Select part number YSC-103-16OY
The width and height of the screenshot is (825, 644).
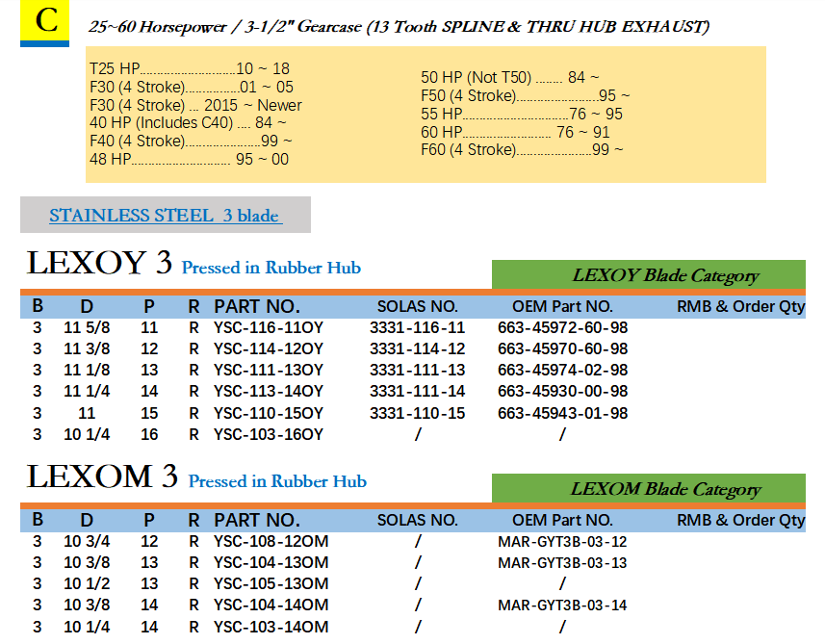(269, 434)
